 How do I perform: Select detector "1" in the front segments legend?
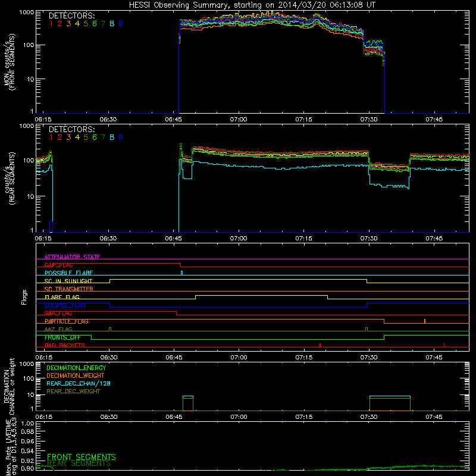point(51,24)
